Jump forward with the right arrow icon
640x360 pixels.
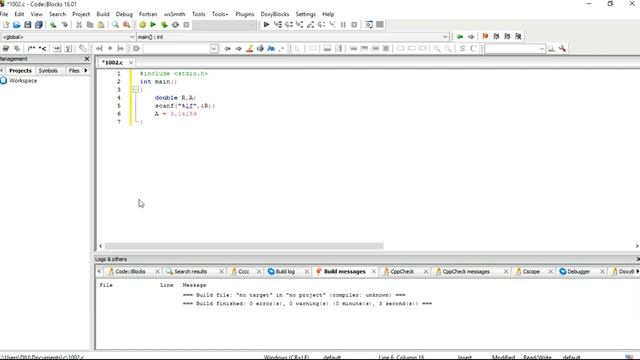click(471, 37)
